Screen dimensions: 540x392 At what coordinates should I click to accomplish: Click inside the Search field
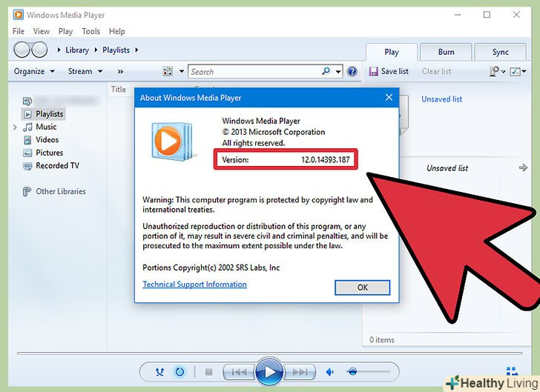[255, 72]
